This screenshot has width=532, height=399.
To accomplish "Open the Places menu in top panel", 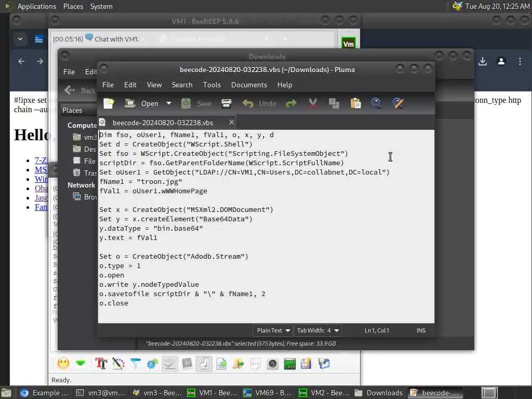I will coord(73,6).
